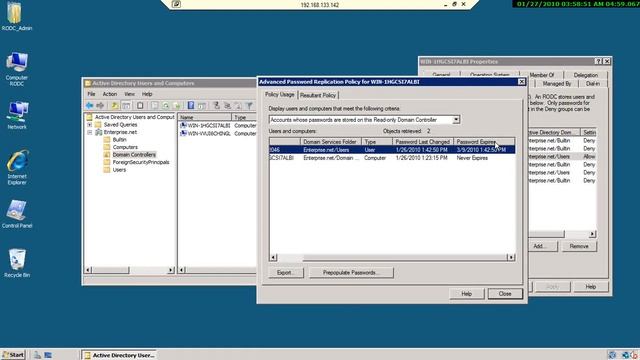This screenshot has height=360, width=640.
Task: Click the WIN-VVU06CHGNGL computer icon in list
Action: pos(183,133)
